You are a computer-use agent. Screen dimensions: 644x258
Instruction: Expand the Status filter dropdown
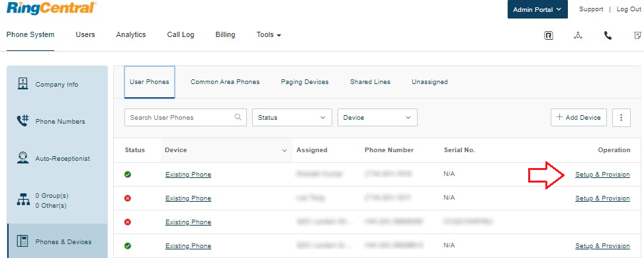pyautogui.click(x=292, y=118)
